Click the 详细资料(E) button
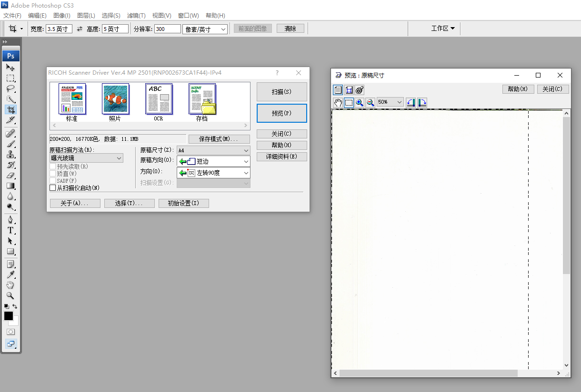581x392 pixels. 282,157
